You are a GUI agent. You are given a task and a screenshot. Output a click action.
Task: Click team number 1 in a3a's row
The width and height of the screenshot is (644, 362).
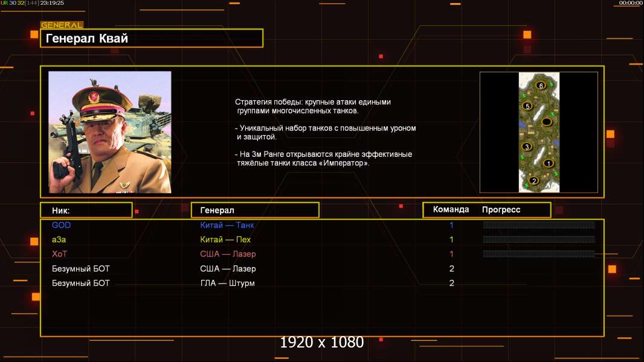click(x=451, y=240)
